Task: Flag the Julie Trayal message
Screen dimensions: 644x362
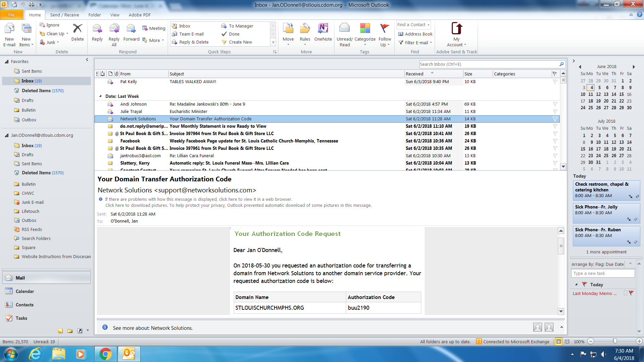Action: point(555,112)
